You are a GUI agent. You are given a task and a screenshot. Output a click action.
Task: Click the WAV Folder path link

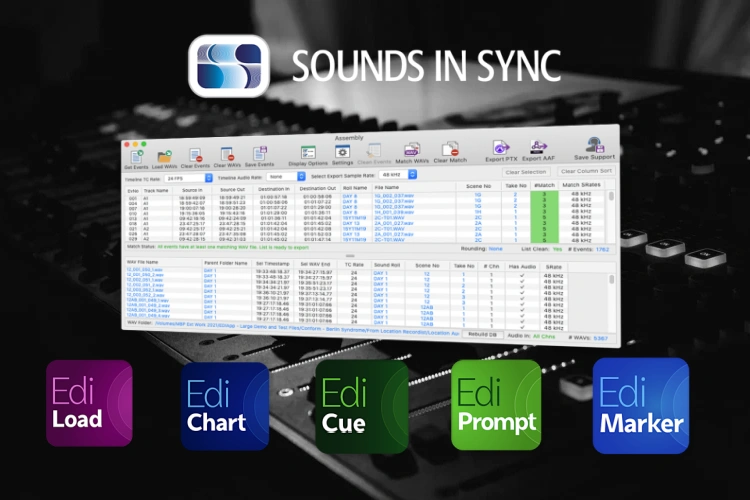coord(307,329)
